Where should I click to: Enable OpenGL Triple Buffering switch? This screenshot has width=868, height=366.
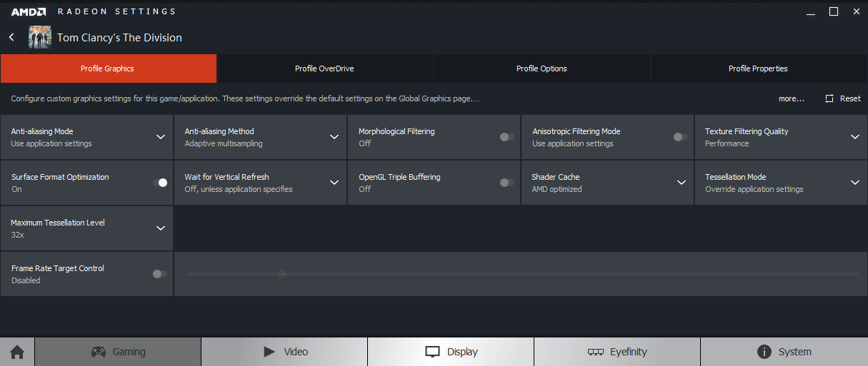click(x=507, y=183)
